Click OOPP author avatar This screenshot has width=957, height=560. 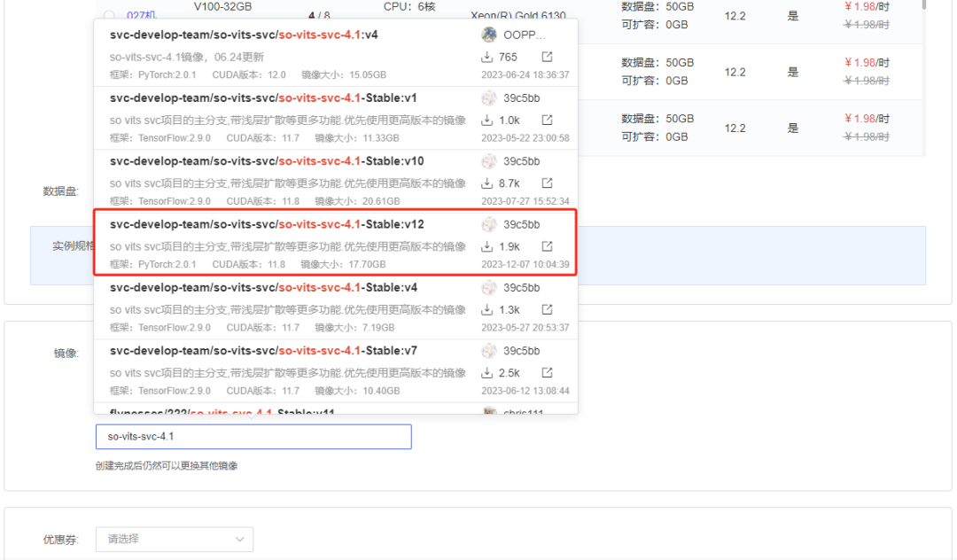[x=489, y=35]
